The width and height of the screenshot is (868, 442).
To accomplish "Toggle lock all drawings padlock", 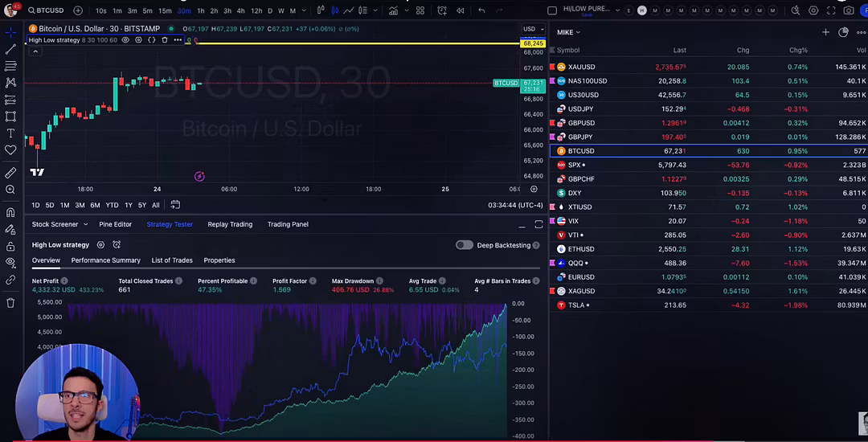I will (10, 246).
